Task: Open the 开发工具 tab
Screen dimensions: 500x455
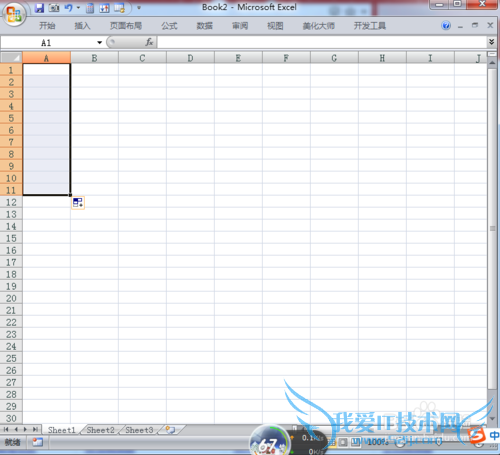Action: (370, 26)
